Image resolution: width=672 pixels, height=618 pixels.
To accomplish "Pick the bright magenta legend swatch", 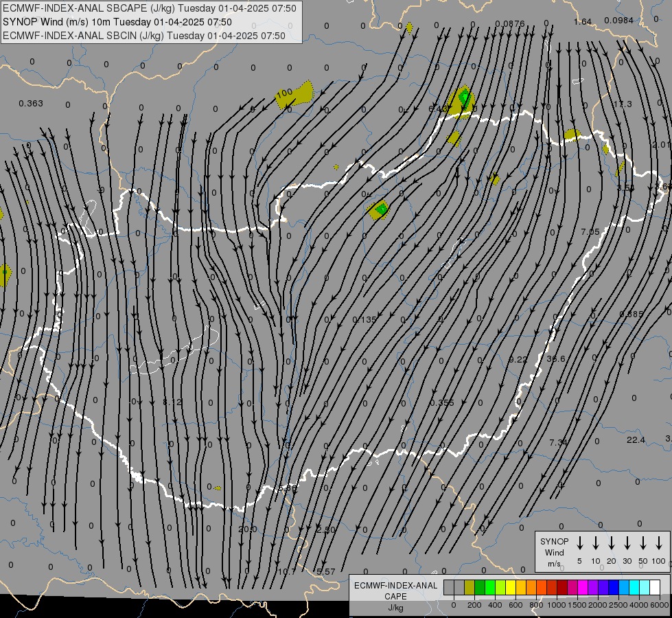I will pyautogui.click(x=583, y=587).
